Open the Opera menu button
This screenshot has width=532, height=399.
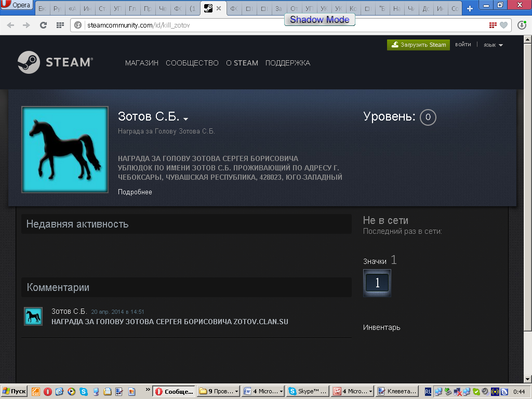coord(17,5)
